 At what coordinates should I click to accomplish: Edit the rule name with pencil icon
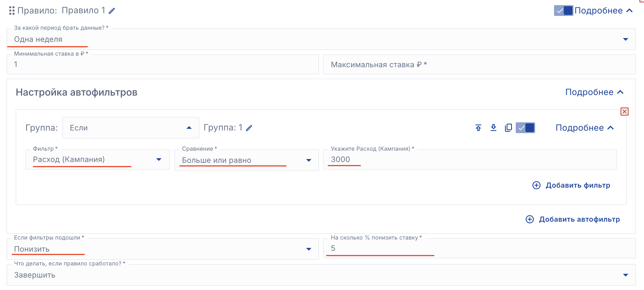112,11
